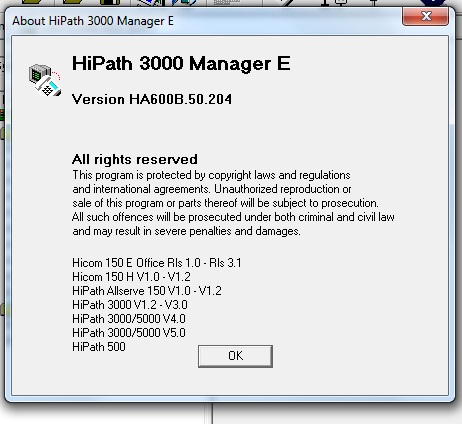Click the HiPath 3000/5000 V5.0 line
Viewport: 462px width, 424px height.
[x=129, y=333]
